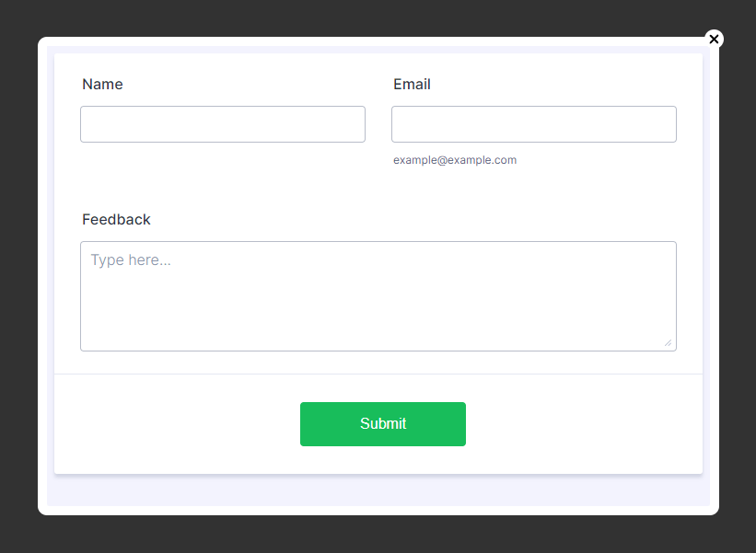This screenshot has width=756, height=553.
Task: Place cursor in the input under Name
Action: (x=223, y=124)
